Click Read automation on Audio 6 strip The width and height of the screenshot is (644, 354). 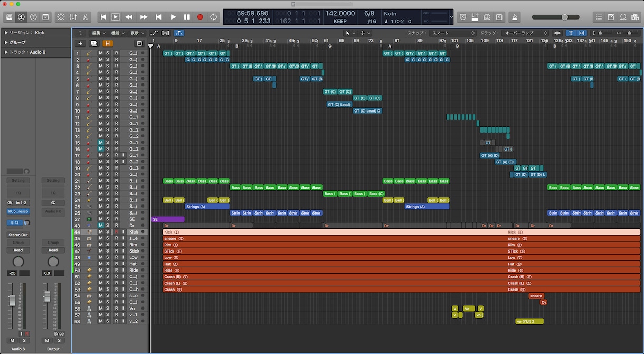click(x=18, y=250)
